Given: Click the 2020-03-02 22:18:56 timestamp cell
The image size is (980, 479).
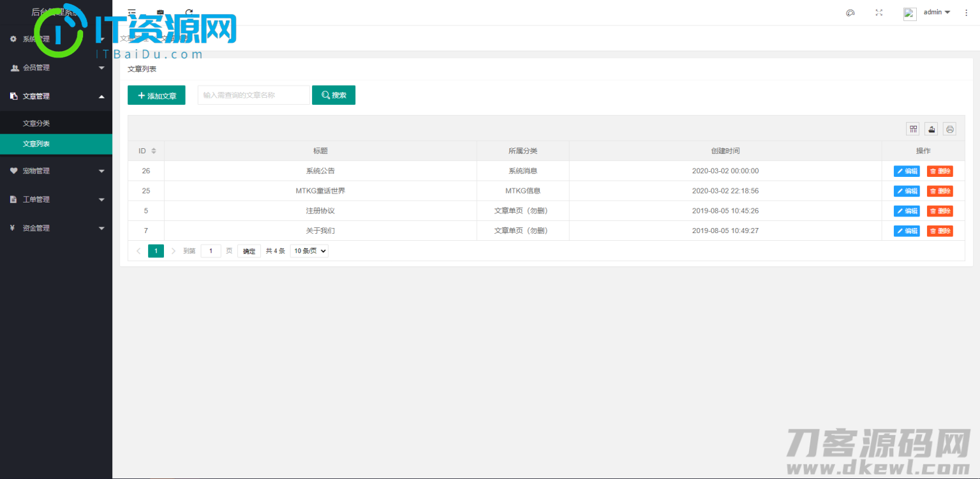Looking at the screenshot, I should 725,191.
